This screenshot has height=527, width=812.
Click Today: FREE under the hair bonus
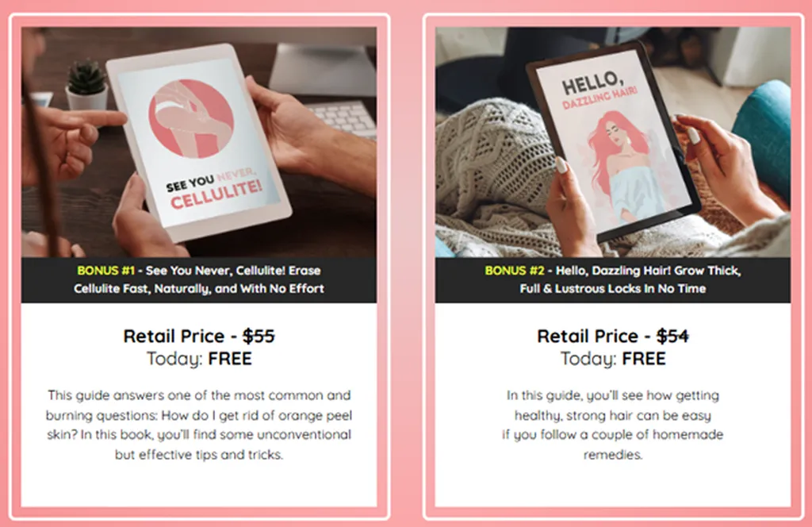pyautogui.click(x=613, y=359)
